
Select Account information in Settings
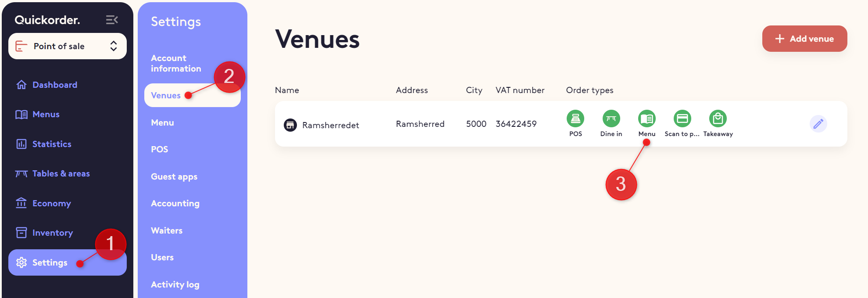pos(176,63)
